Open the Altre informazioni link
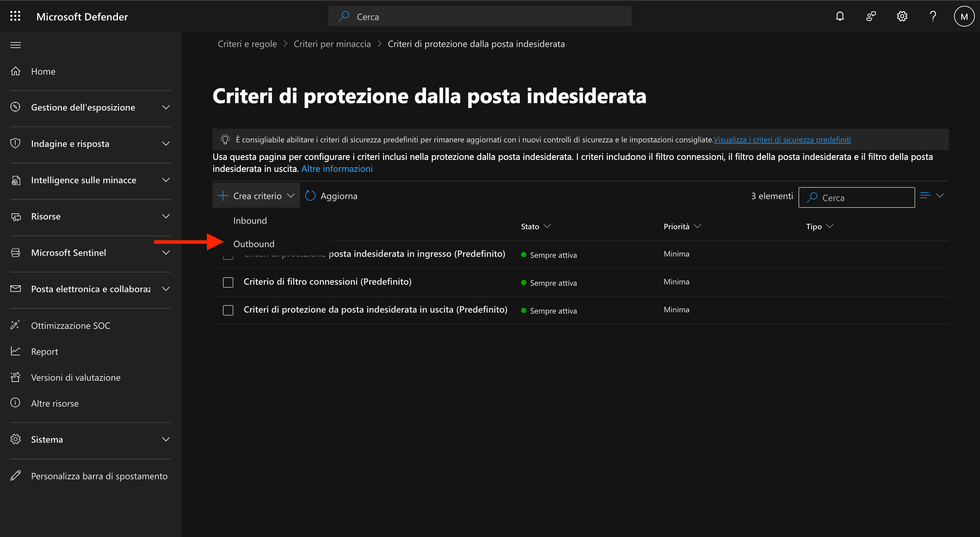The image size is (980, 537). click(337, 168)
